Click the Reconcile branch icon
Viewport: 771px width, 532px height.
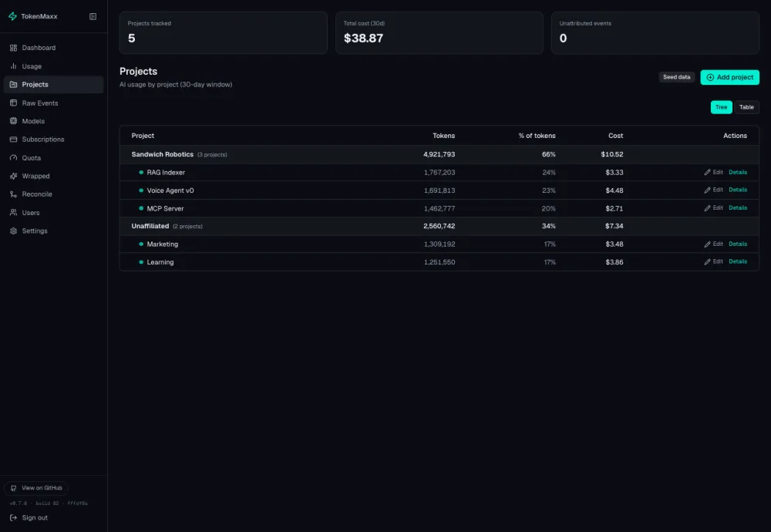pos(13,194)
